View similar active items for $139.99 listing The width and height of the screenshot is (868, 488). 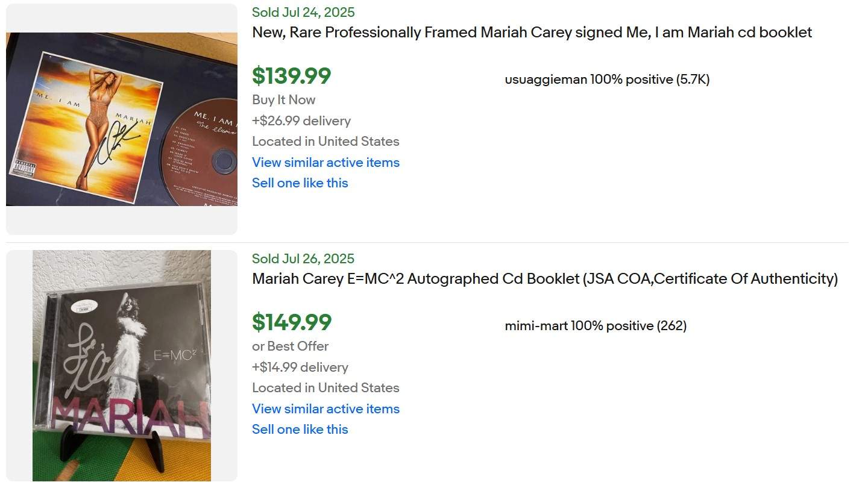click(325, 162)
